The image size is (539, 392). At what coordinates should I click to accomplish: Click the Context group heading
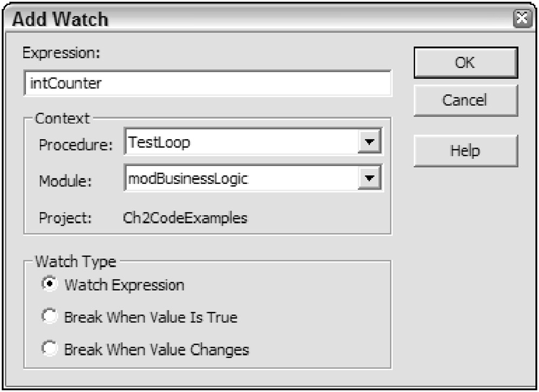coord(63,118)
